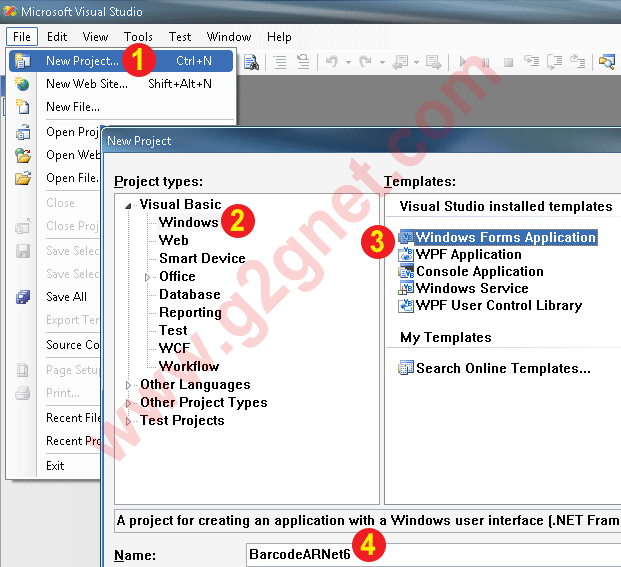The image size is (621, 567).
Task: Select Test project type under Visual Basic
Action: click(173, 330)
